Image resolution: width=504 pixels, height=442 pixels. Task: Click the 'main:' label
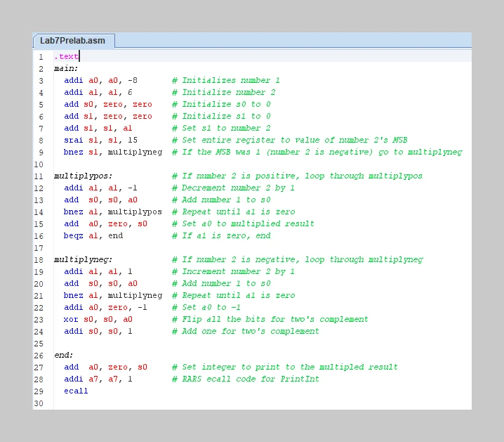(x=66, y=69)
